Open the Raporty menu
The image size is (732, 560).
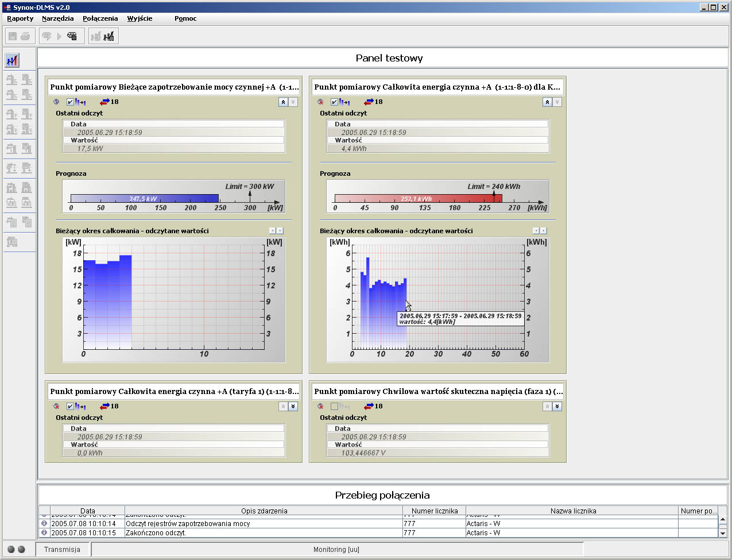[x=20, y=18]
